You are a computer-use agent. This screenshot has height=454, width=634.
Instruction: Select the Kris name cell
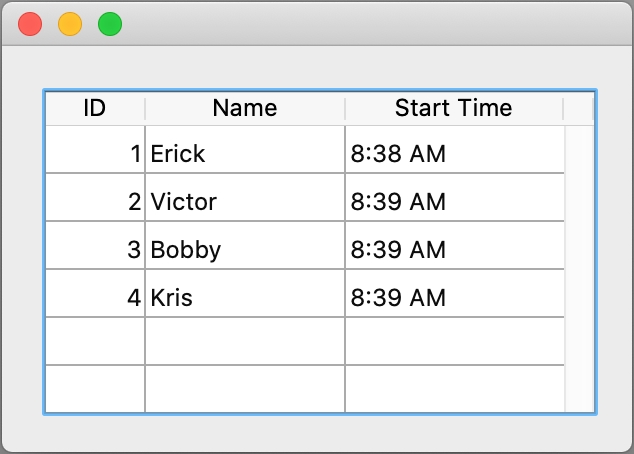point(245,298)
